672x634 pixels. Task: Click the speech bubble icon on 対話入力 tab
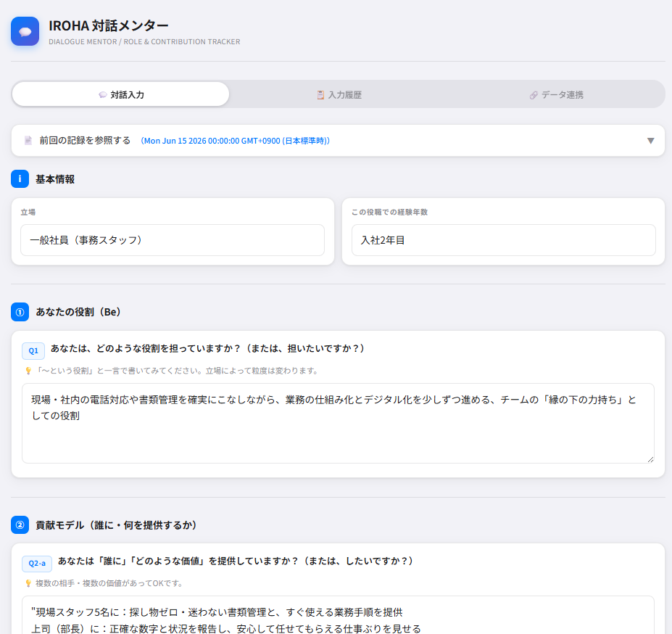103,95
